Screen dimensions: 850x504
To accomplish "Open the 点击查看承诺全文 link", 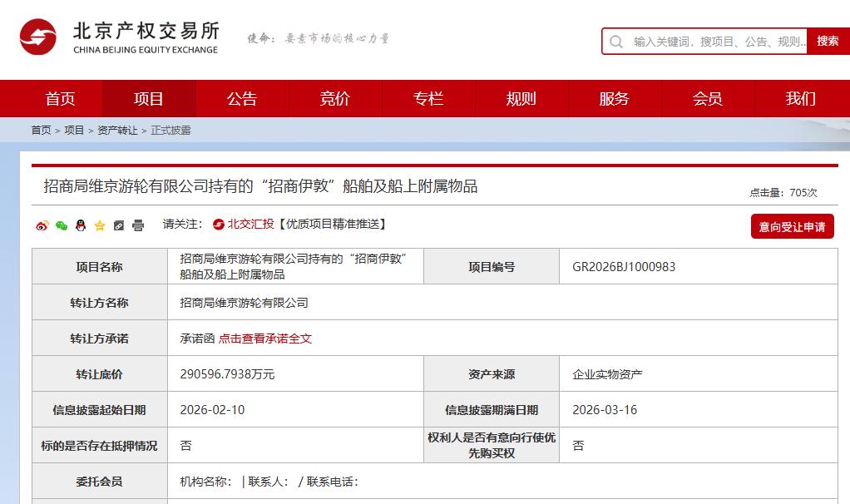I will coord(265,338).
